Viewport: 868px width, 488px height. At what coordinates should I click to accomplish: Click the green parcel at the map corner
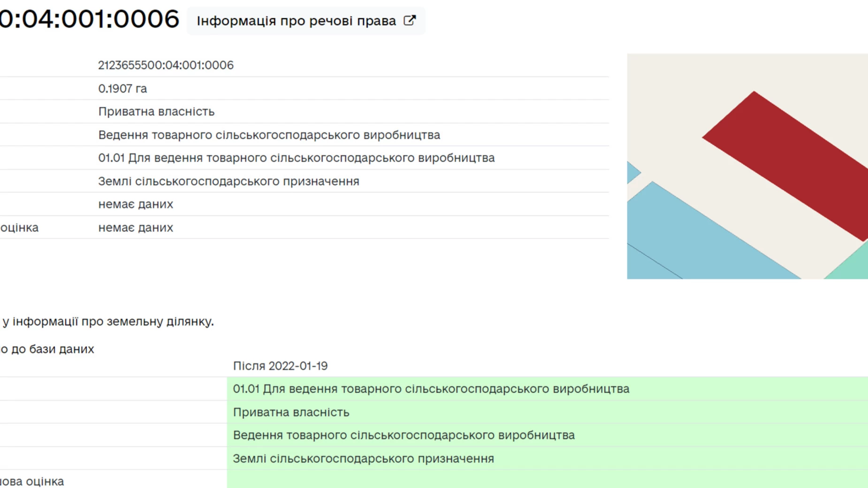pos(853,266)
